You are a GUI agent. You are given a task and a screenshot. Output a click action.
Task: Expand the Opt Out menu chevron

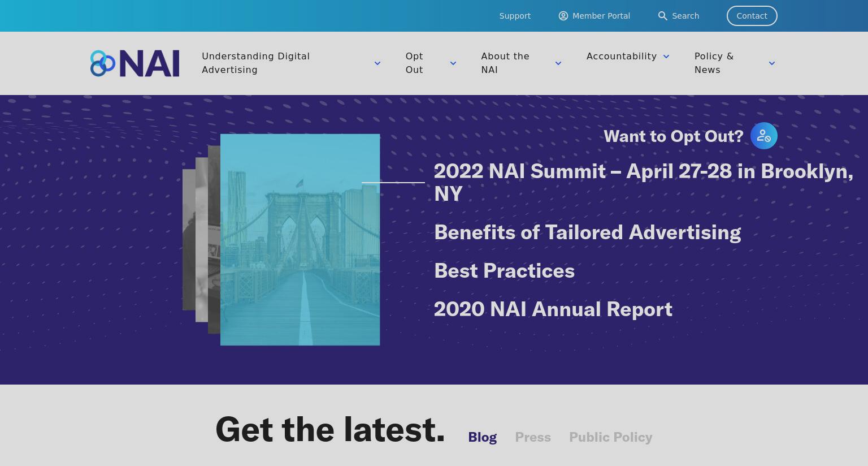point(453,63)
